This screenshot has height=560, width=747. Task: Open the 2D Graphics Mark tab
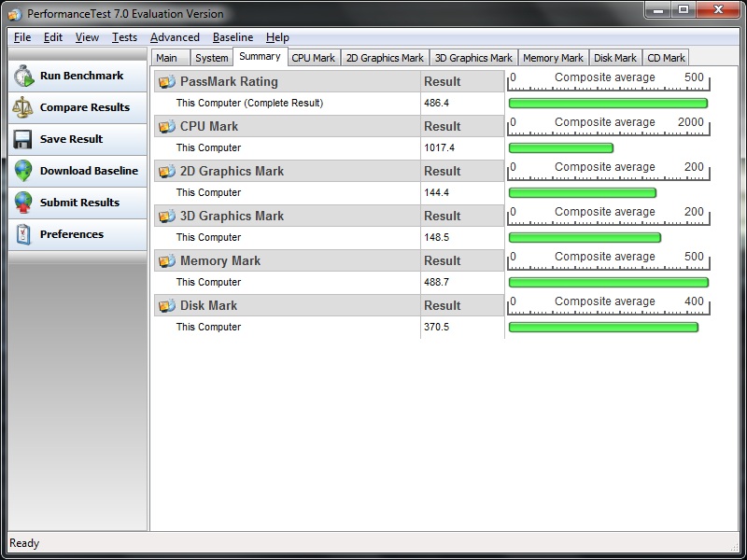click(385, 58)
